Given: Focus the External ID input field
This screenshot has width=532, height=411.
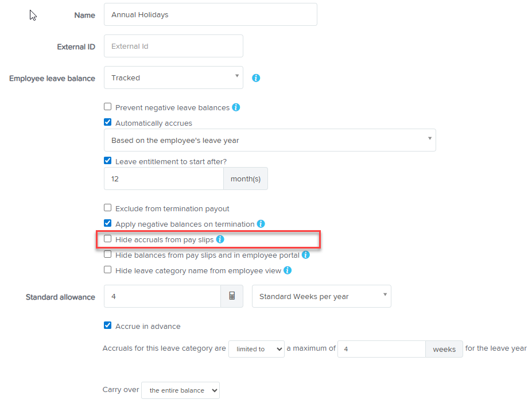Looking at the screenshot, I should pos(173,46).
